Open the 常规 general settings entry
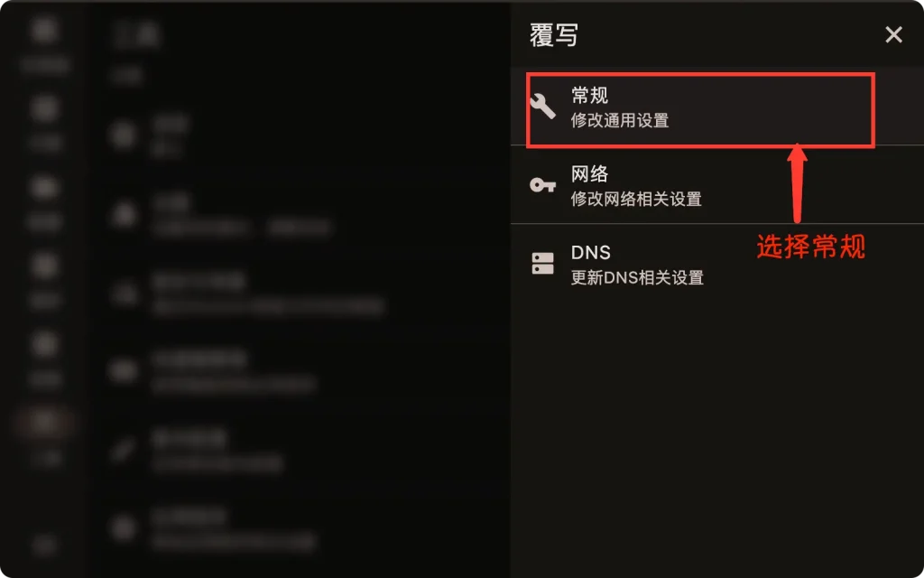This screenshot has width=924, height=578. pos(717,107)
